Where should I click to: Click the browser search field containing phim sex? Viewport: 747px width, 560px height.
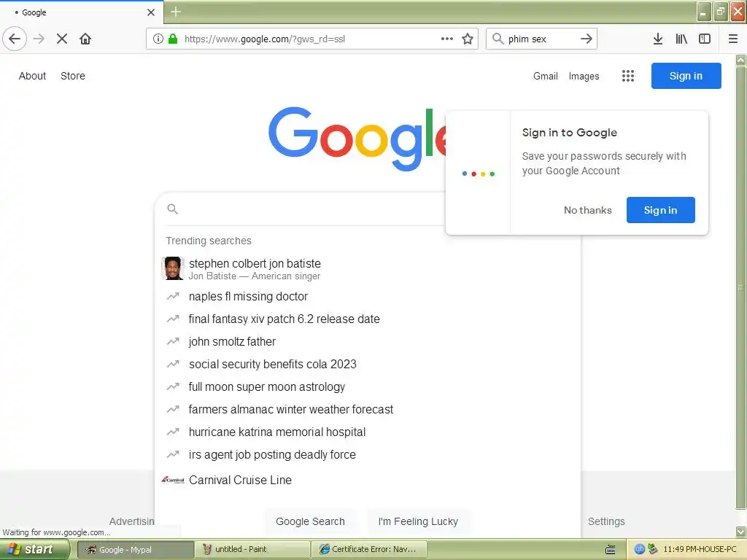[x=541, y=39]
